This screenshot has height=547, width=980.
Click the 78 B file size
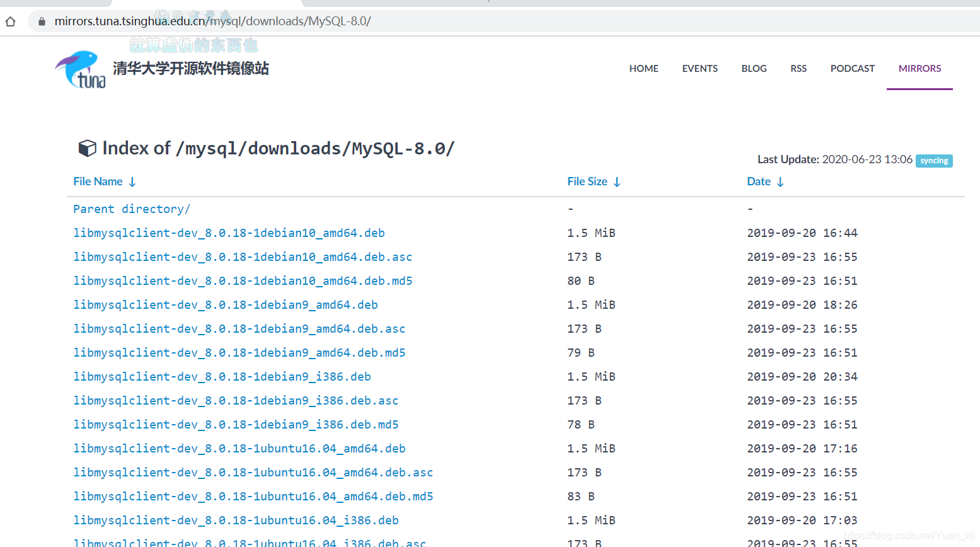[x=581, y=425]
